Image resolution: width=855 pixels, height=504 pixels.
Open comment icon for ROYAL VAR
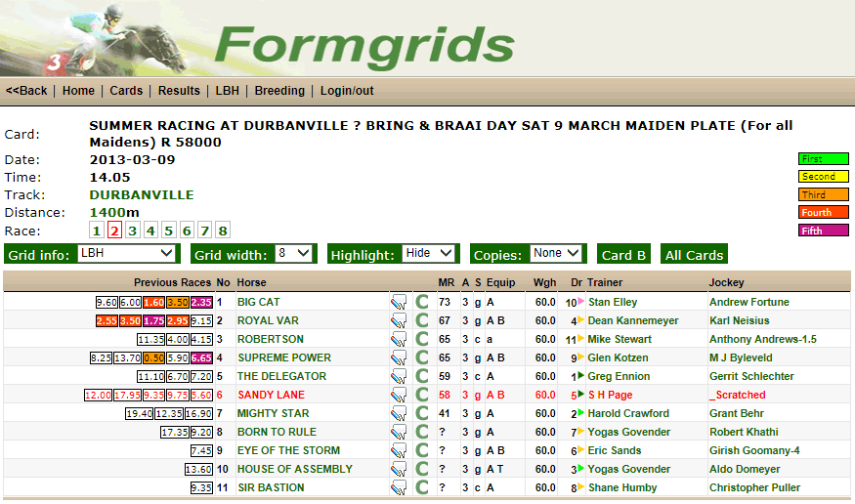[x=399, y=321]
